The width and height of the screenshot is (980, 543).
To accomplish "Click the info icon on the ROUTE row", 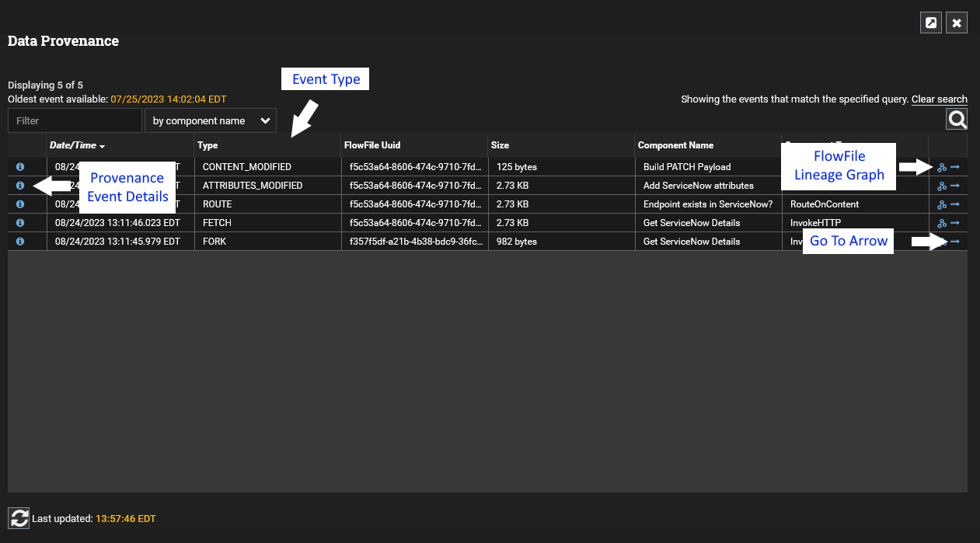I will [x=20, y=204].
